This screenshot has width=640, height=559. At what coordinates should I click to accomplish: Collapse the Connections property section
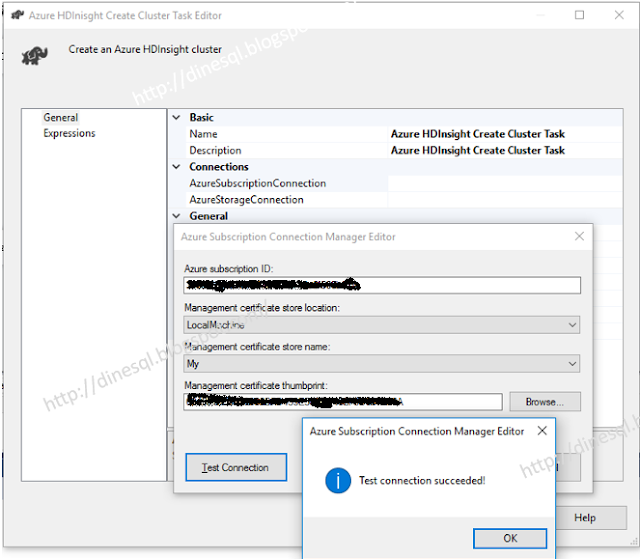[177, 166]
